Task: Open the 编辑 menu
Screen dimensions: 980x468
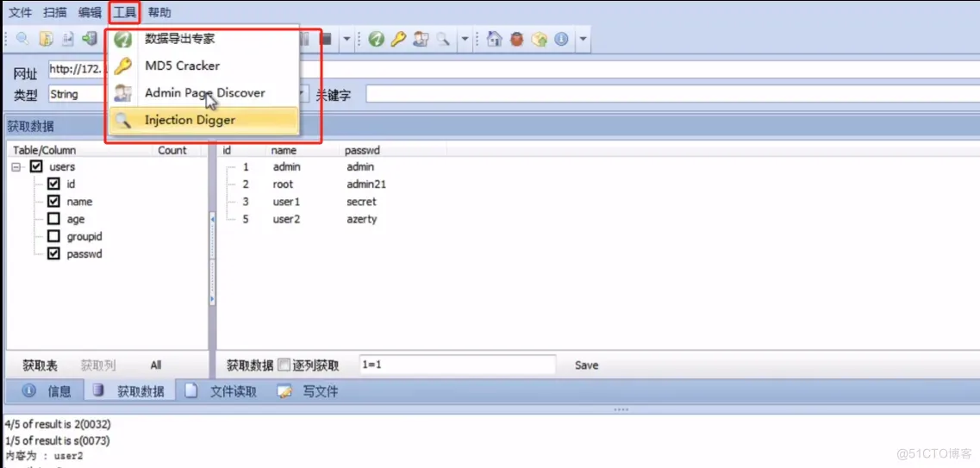Action: [x=90, y=12]
